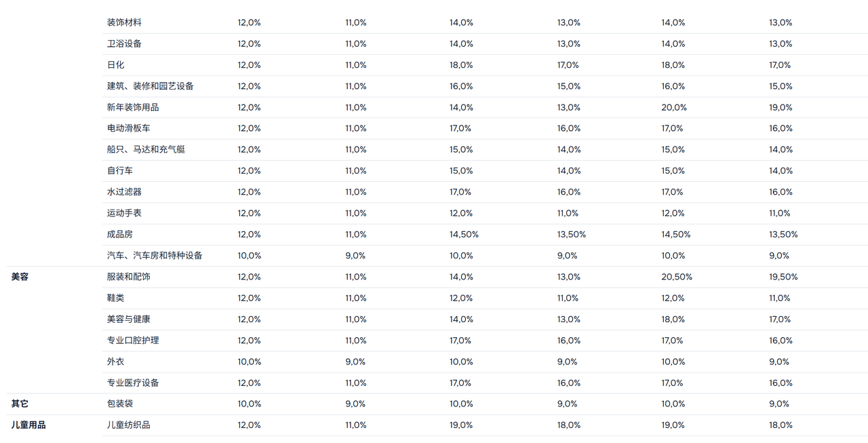Click the 19,50% value cell
Image resolution: width=868 pixels, height=443 pixels.
783,277
